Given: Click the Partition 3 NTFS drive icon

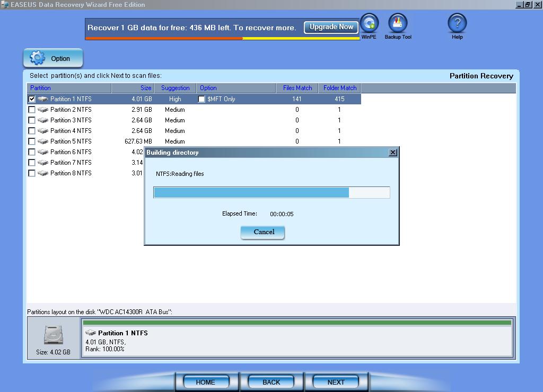Looking at the screenshot, I should (x=43, y=120).
